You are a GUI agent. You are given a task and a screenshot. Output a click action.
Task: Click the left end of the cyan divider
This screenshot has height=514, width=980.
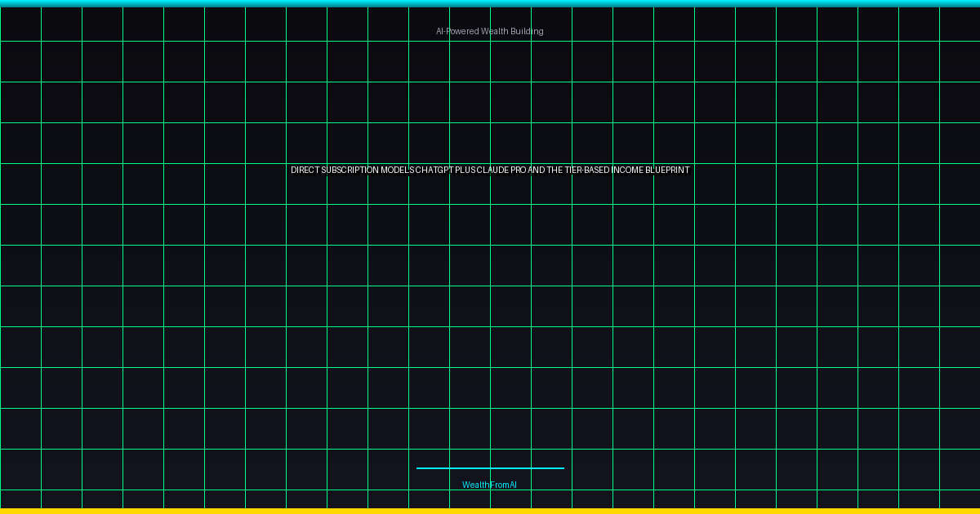coord(419,468)
